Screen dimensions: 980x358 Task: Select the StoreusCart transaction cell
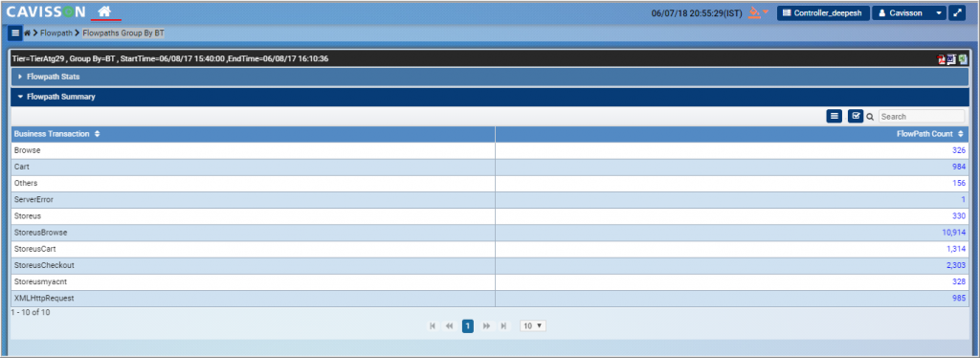tap(253, 249)
